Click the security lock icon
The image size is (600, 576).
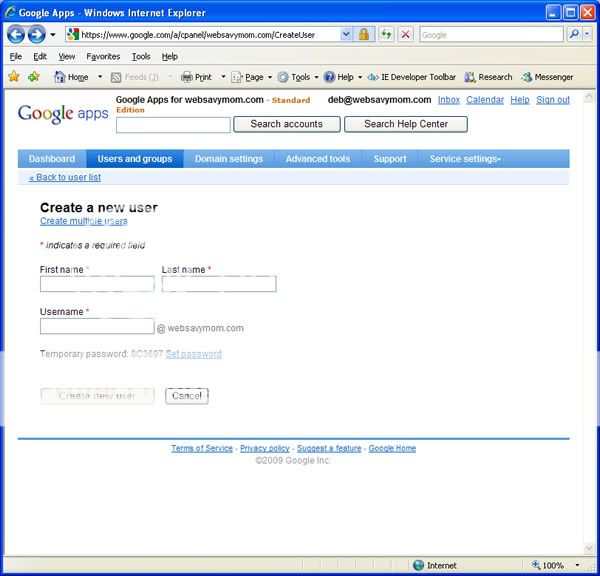tap(364, 35)
